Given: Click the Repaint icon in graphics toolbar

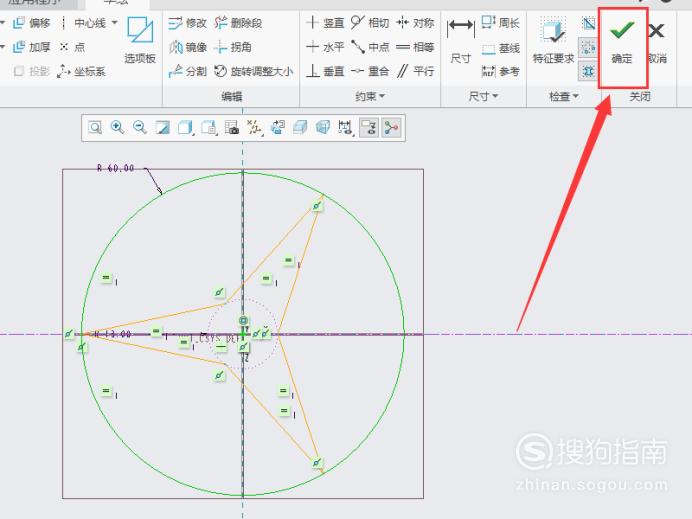Looking at the screenshot, I should [162, 128].
